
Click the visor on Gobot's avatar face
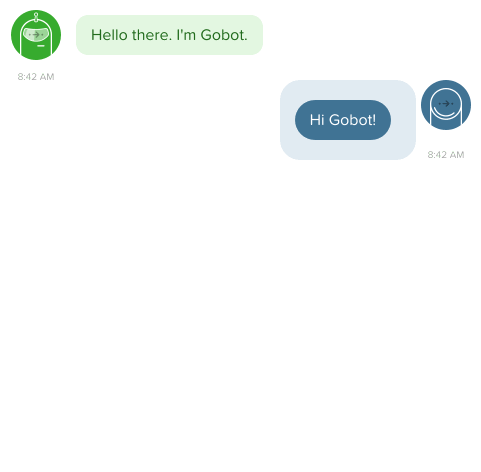click(36, 35)
